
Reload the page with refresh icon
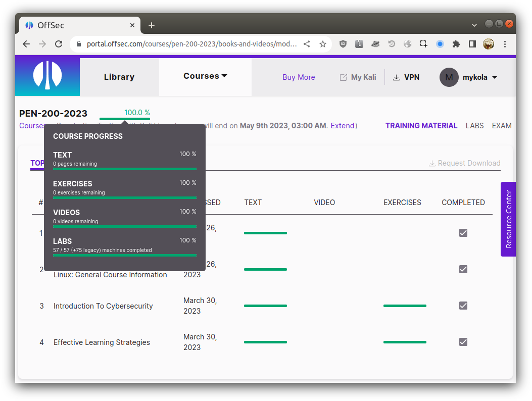59,44
